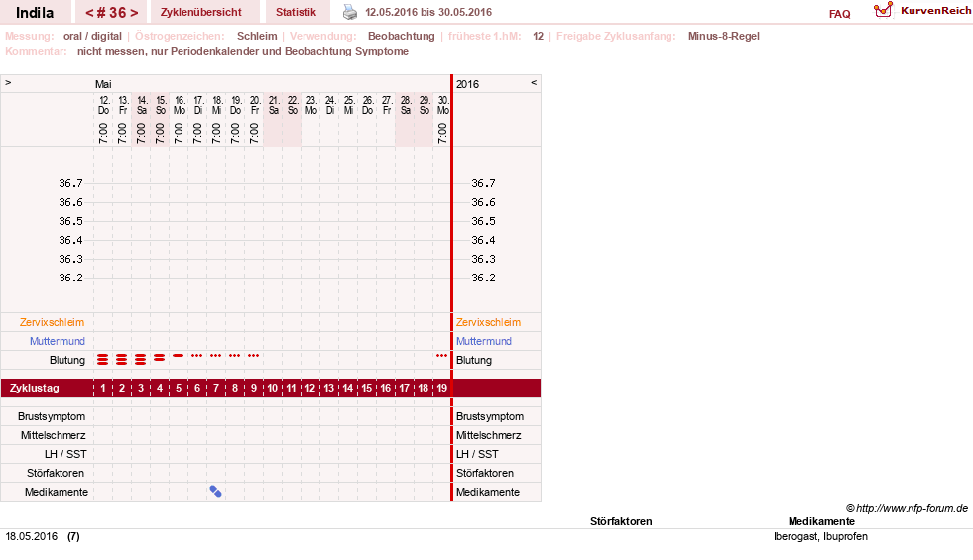
Task: Expand chart with the > arrow at top-left
Action: point(8,82)
